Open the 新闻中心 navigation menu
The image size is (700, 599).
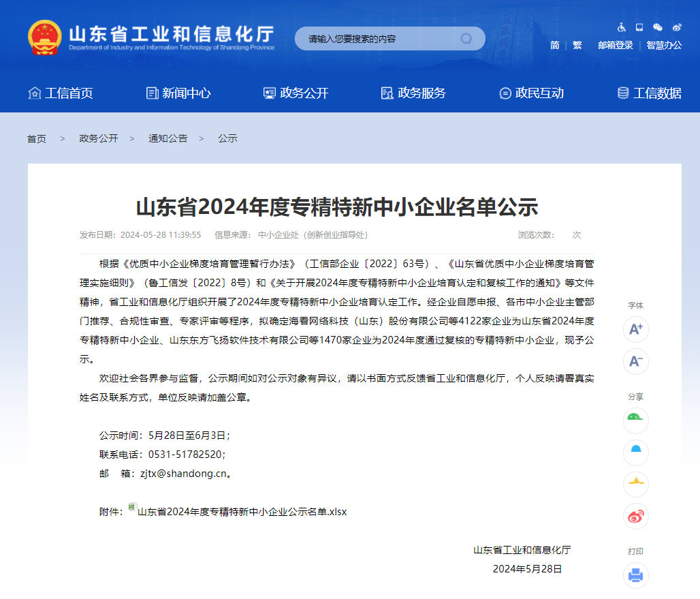[x=179, y=93]
